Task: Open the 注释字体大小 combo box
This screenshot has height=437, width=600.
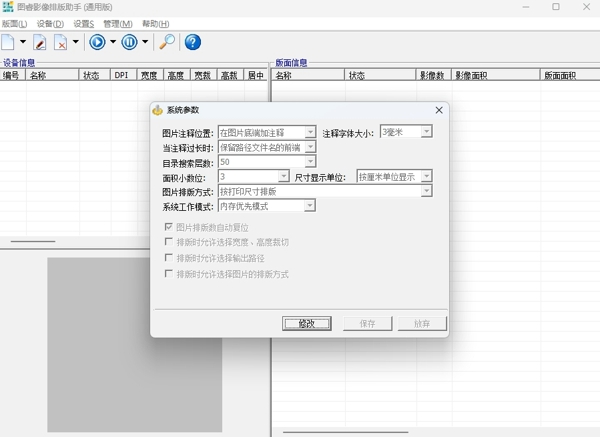Action: pyautogui.click(x=426, y=132)
